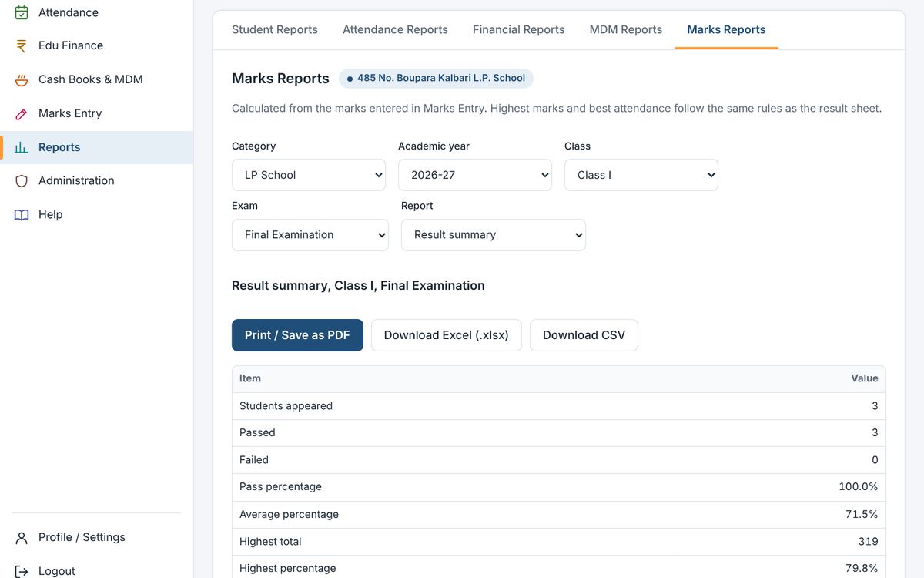Click the Failed row label
924x578 pixels.
click(x=254, y=460)
